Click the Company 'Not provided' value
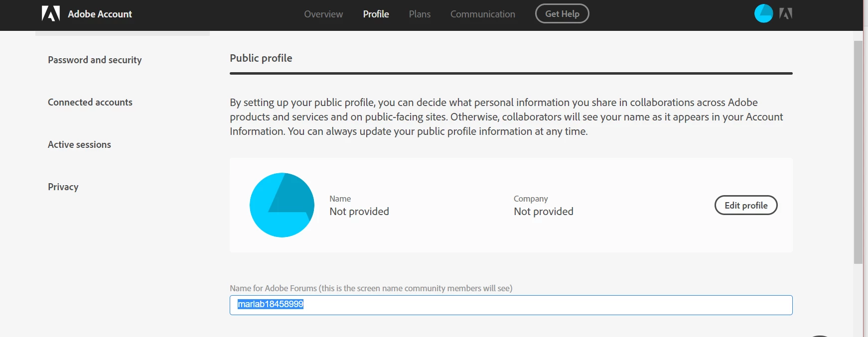 pyautogui.click(x=544, y=212)
